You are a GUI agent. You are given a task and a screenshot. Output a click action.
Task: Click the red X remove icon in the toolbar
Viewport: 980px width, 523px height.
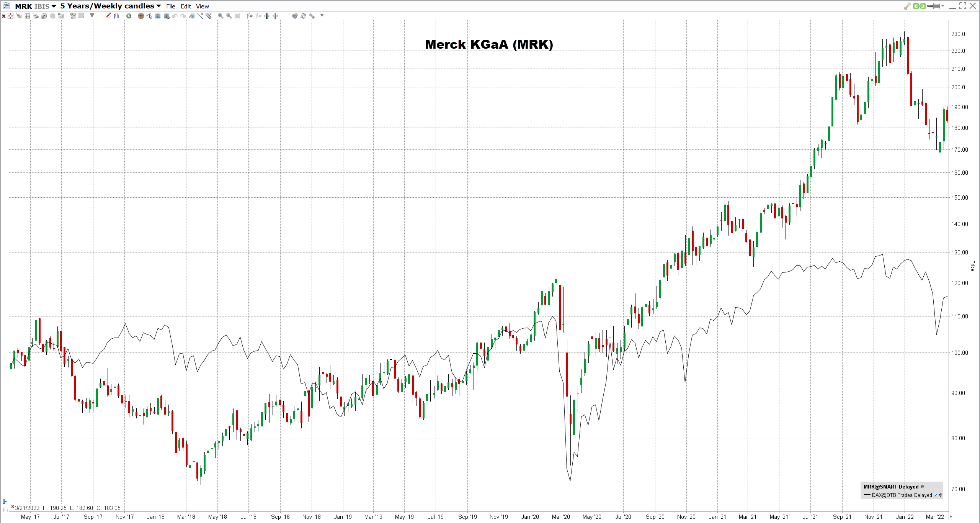pyautogui.click(x=4, y=16)
